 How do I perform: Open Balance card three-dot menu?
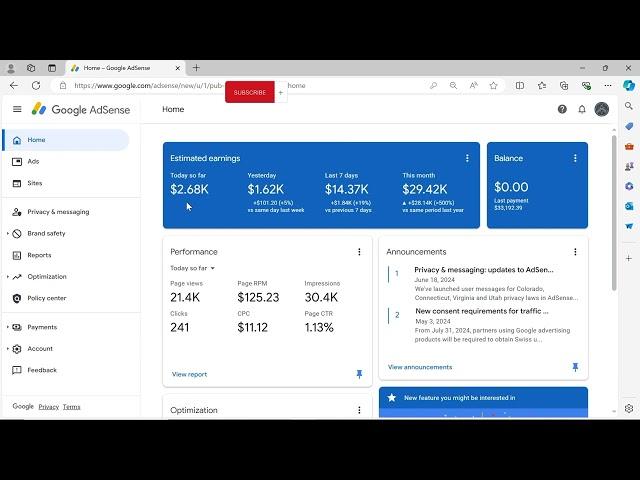point(575,158)
